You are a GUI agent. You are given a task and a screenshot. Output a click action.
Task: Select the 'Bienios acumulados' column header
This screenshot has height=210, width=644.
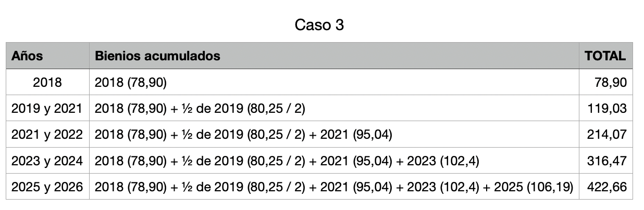pos(157,56)
